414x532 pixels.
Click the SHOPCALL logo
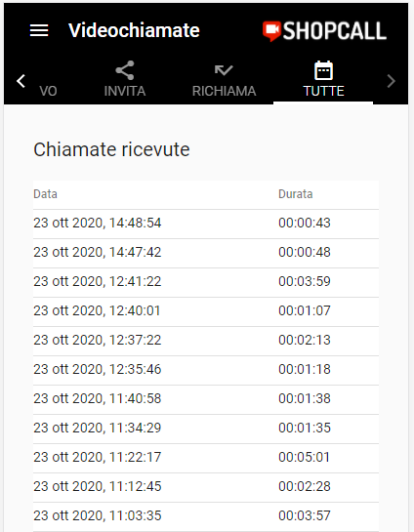(x=324, y=31)
